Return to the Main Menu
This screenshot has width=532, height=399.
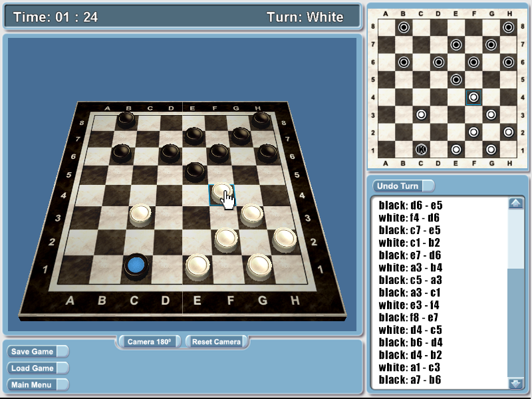tap(32, 384)
